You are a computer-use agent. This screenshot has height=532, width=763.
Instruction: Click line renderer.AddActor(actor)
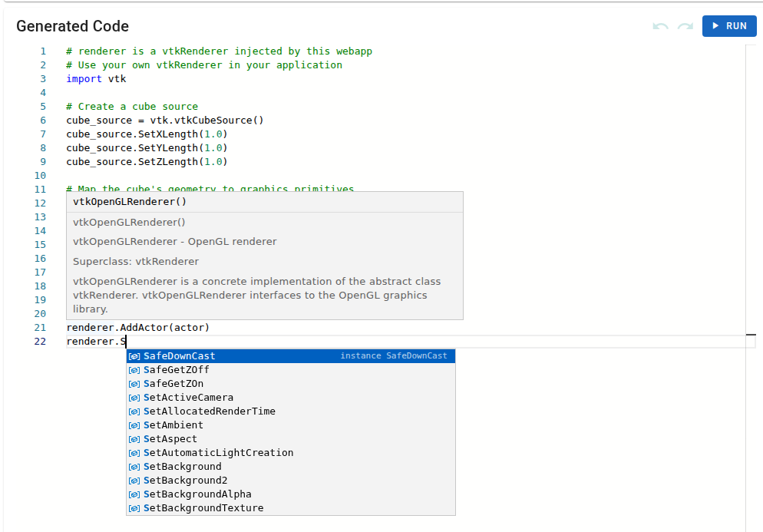137,328
